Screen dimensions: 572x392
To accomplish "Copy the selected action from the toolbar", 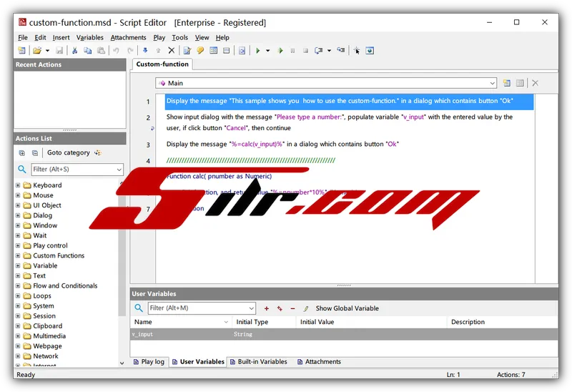I will point(87,50).
